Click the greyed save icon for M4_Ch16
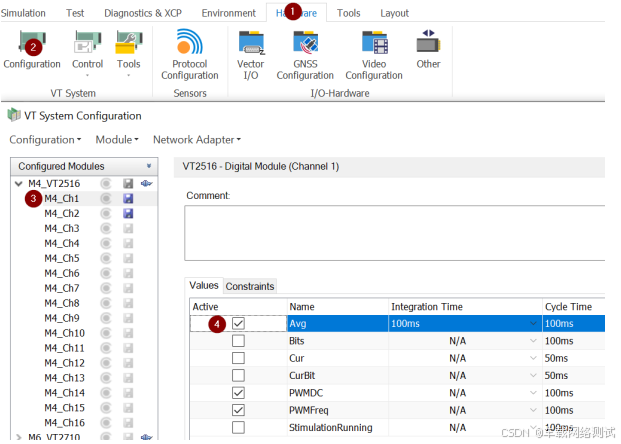 [128, 423]
